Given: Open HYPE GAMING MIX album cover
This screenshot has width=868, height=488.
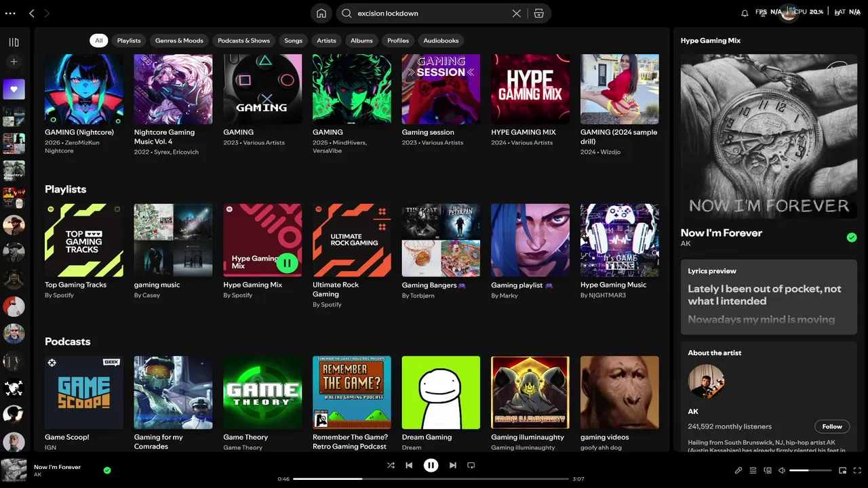Looking at the screenshot, I should (x=530, y=89).
